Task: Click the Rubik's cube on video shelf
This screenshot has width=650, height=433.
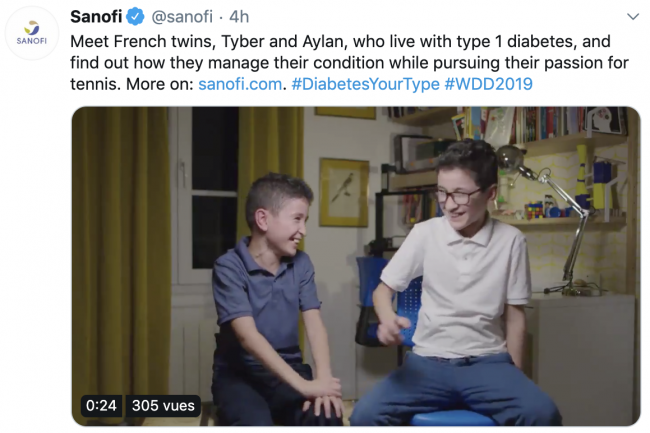Action: (534, 209)
